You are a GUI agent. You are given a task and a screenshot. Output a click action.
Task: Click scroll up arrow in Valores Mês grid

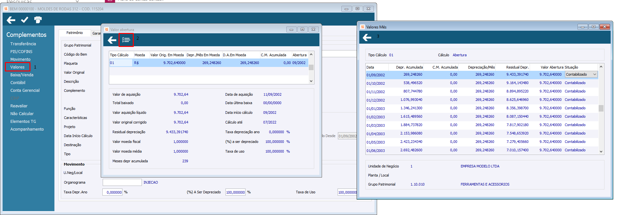click(601, 67)
